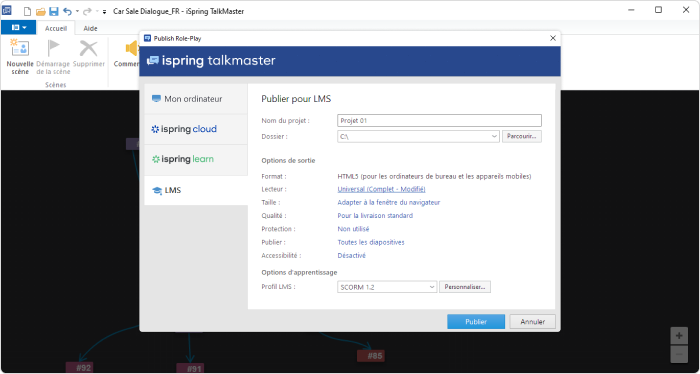Open Qualité: Pour la livraison standard

[375, 216]
